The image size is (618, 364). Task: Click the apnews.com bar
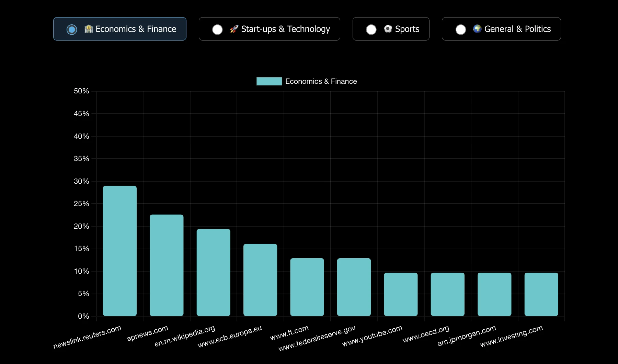click(x=167, y=265)
